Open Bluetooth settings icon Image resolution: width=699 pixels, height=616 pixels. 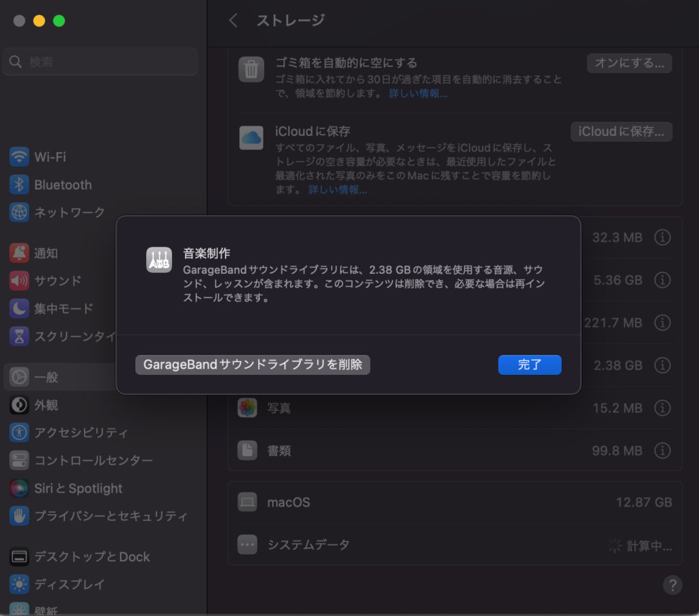19,184
